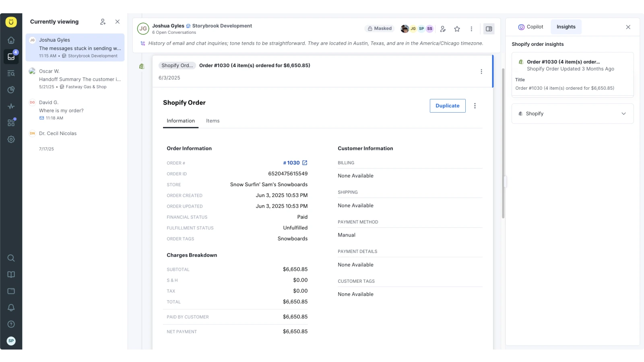The width and height of the screenshot is (644, 362).
Task: Open the Home icon in left sidebar
Action: click(11, 40)
